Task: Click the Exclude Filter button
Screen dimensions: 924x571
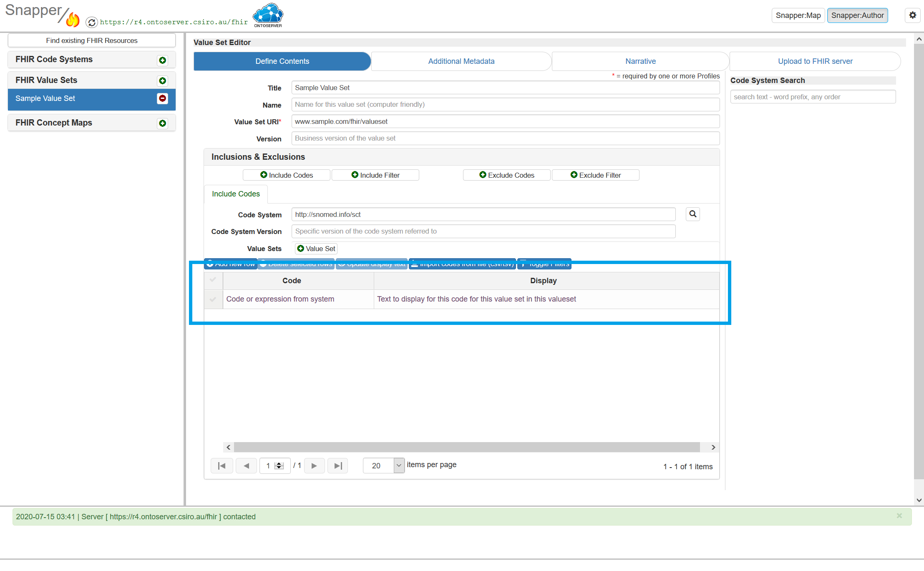Action: [x=596, y=175]
